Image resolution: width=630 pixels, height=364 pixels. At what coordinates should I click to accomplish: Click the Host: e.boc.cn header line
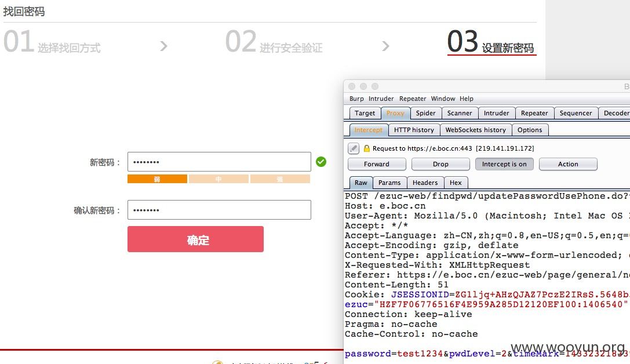385,206
